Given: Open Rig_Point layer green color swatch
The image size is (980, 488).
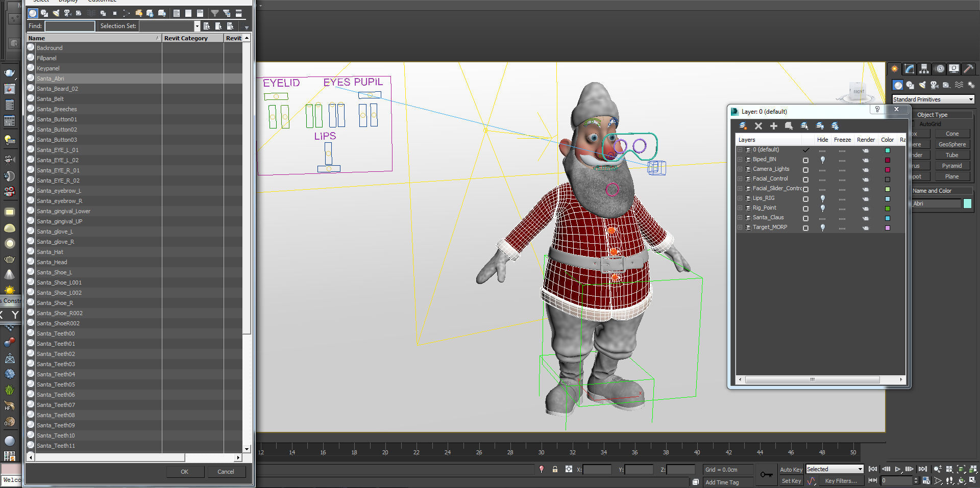Looking at the screenshot, I should 888,209.
